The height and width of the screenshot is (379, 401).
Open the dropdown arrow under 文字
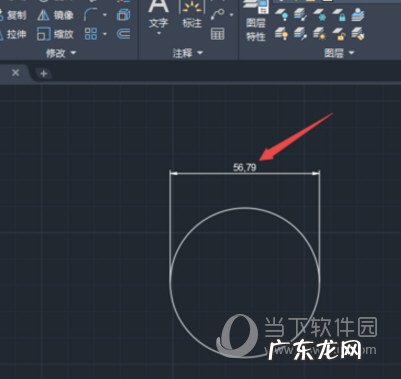point(159,33)
